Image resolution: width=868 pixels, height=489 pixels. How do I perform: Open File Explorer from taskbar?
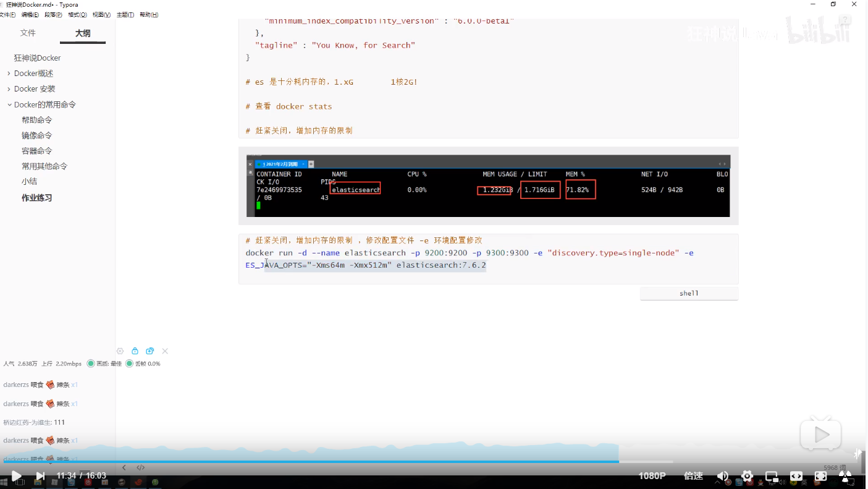point(38,482)
